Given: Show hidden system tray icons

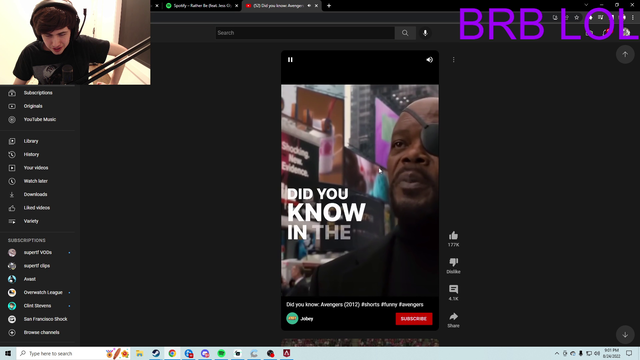Looking at the screenshot, I should pyautogui.click(x=557, y=353).
